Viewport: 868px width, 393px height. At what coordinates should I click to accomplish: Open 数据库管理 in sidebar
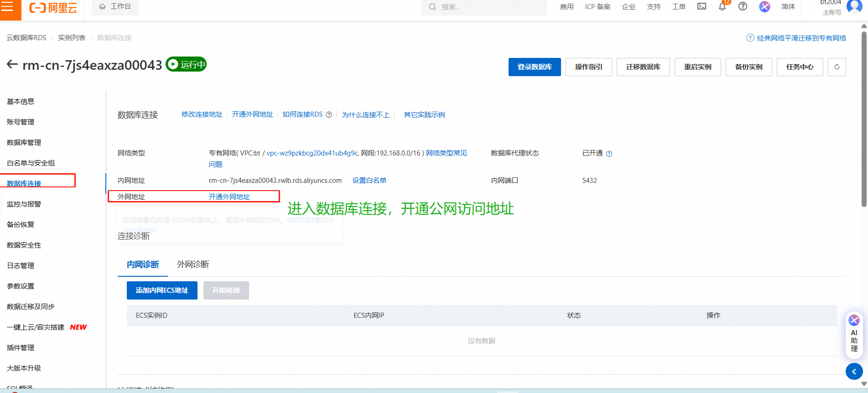click(x=24, y=143)
